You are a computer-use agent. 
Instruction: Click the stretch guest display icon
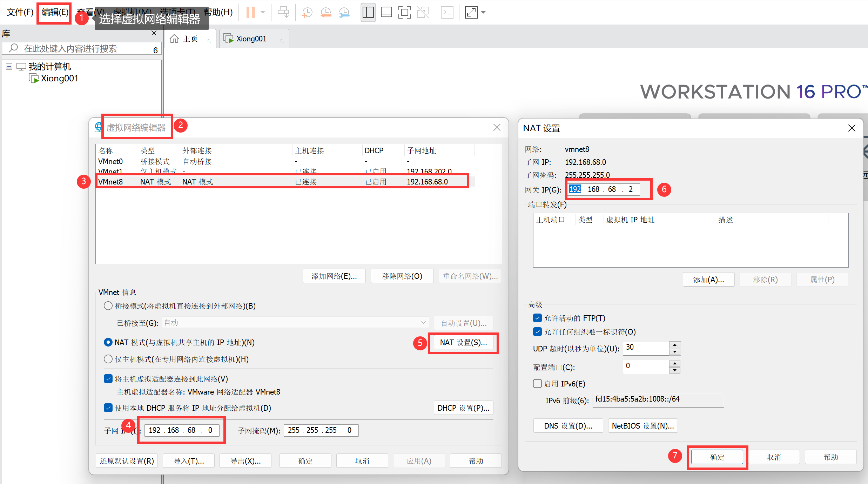(471, 12)
